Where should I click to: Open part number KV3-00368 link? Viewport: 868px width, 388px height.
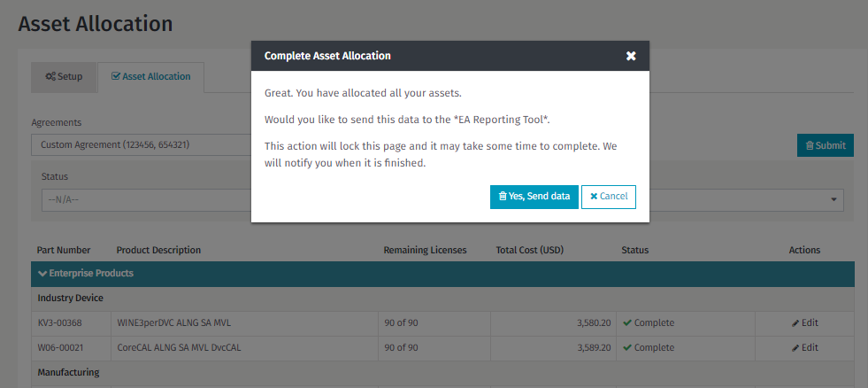click(x=59, y=323)
